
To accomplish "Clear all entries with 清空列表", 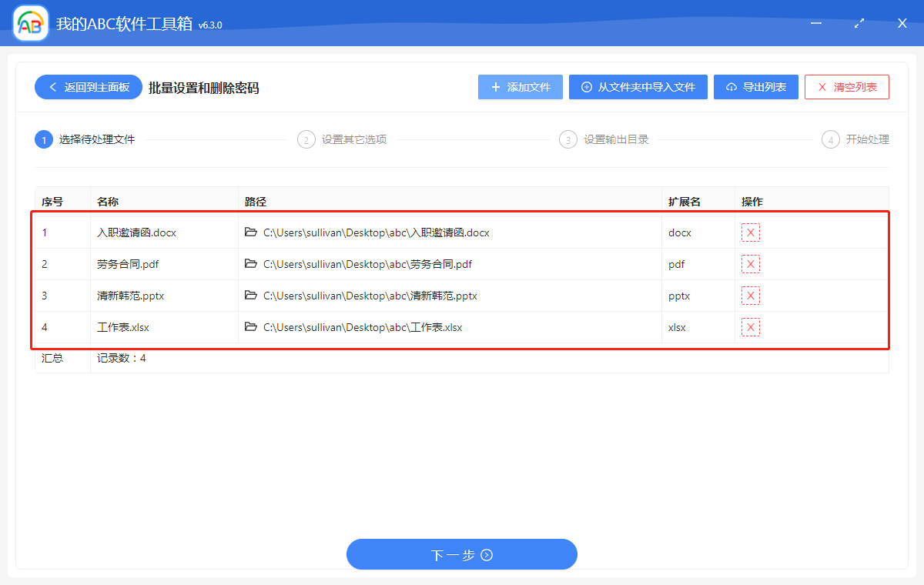I will pyautogui.click(x=846, y=86).
